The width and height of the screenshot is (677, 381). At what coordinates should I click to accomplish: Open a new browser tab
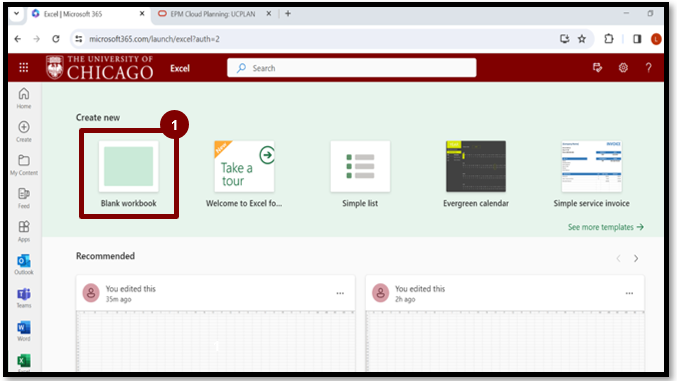[288, 14]
